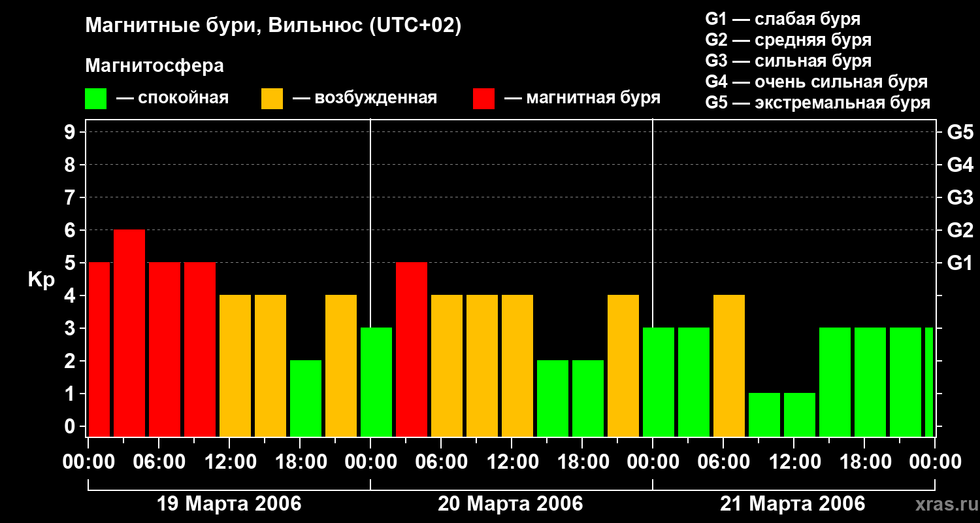Image resolution: width=980 pixels, height=523 pixels.
Task: Click the red 'магнитная буря' legend swatch
Action: [484, 99]
